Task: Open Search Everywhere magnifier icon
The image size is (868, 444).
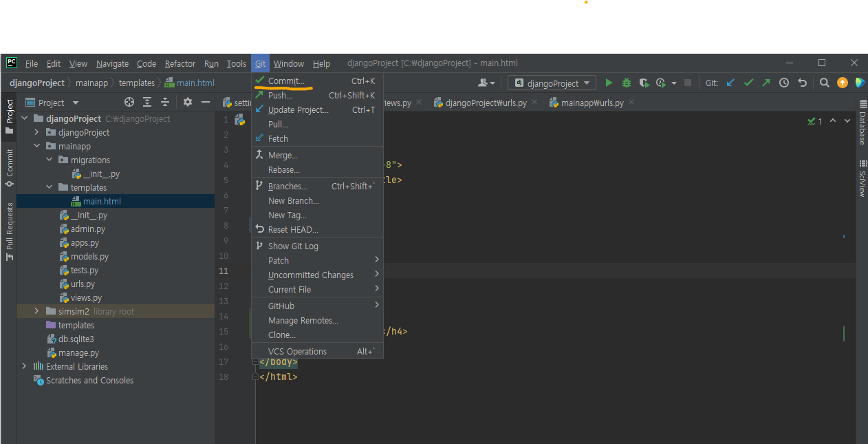Action: tap(824, 83)
